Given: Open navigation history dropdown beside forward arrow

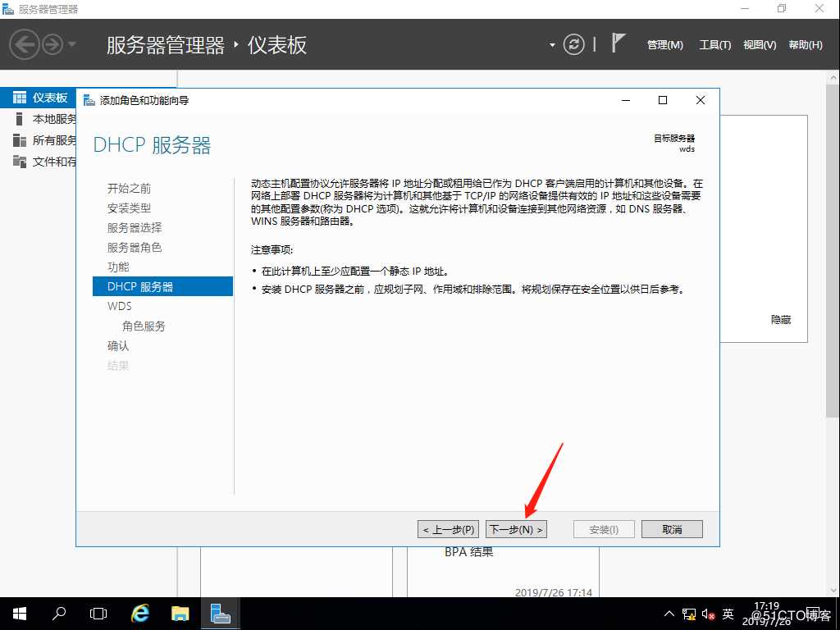Looking at the screenshot, I should (72, 44).
